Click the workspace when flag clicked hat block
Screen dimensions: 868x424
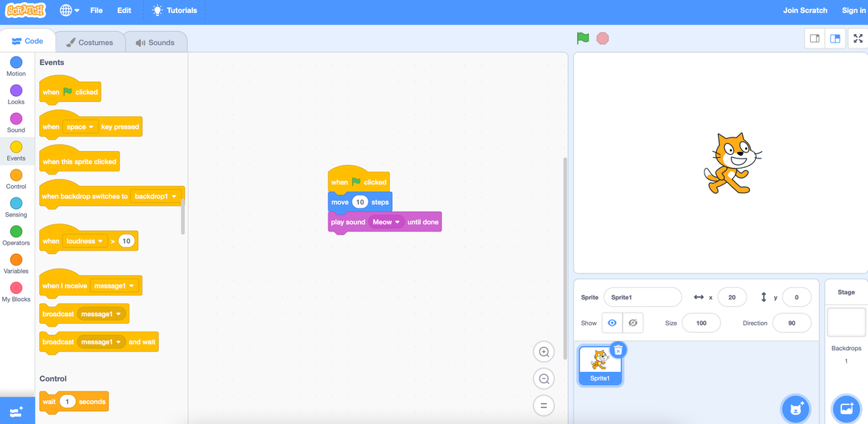[x=359, y=179]
